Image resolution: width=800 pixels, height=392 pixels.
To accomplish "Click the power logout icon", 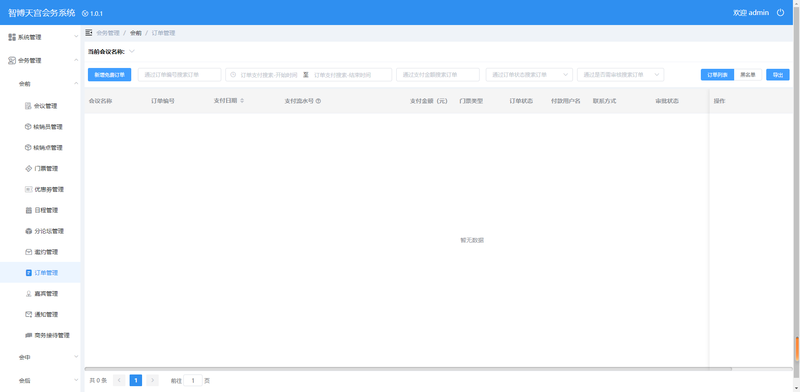I will click(x=780, y=13).
